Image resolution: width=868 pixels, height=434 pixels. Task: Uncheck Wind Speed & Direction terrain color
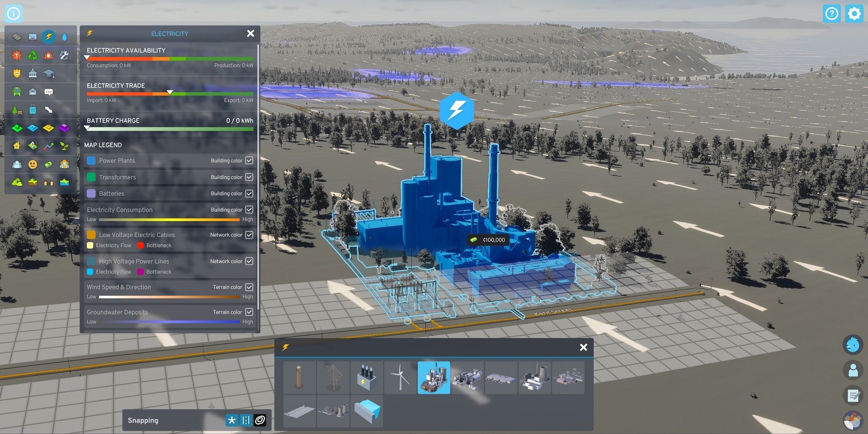249,287
